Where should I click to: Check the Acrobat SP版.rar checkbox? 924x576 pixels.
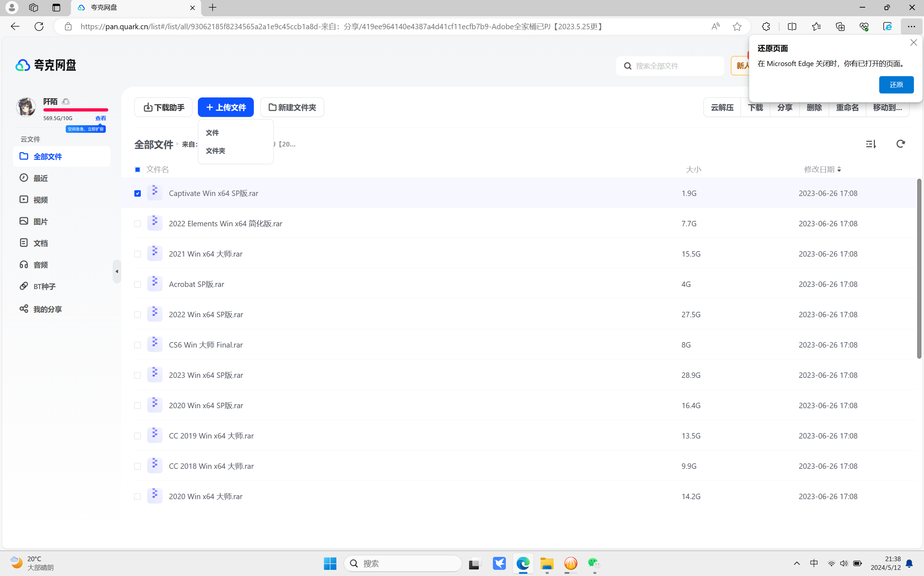(x=138, y=284)
